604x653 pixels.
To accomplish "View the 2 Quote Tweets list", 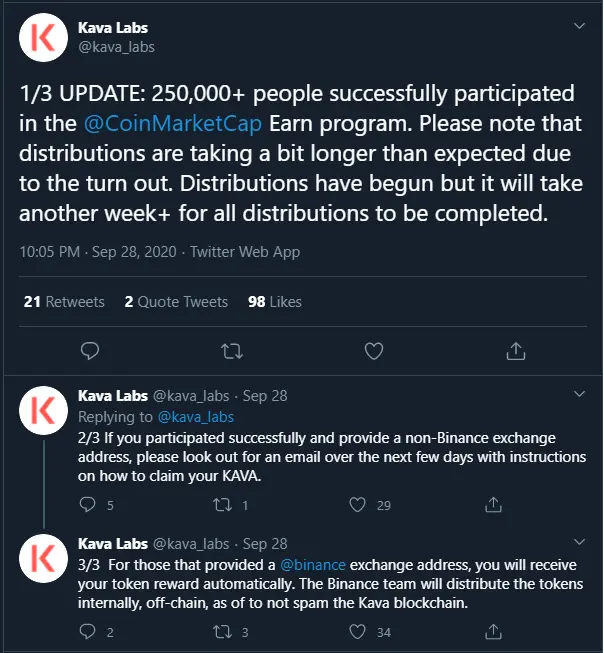I will 176,302.
